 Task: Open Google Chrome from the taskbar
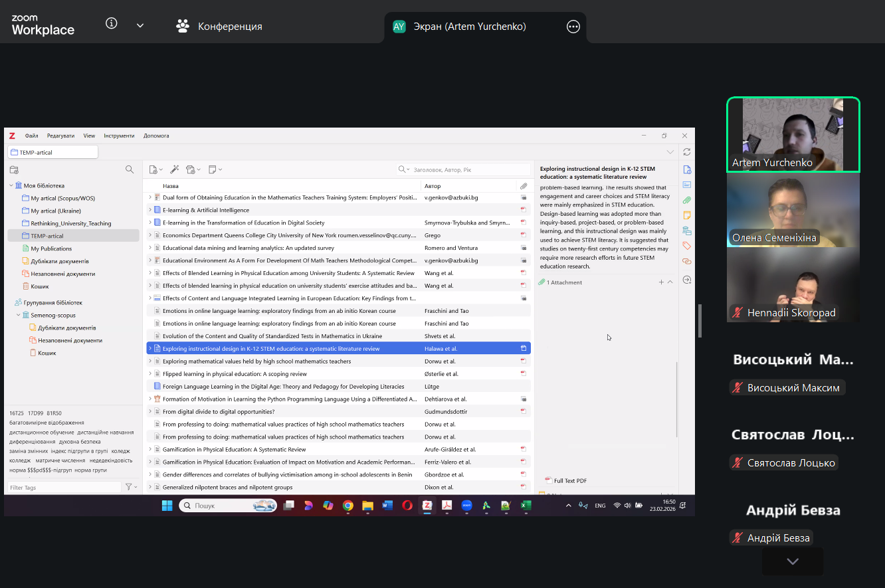tap(347, 506)
